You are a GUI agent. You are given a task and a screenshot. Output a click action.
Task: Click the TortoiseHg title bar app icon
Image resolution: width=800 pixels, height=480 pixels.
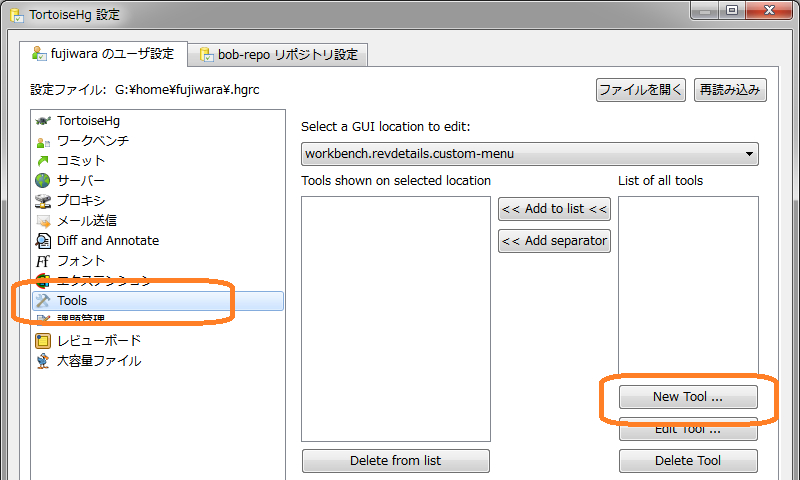[x=17, y=15]
